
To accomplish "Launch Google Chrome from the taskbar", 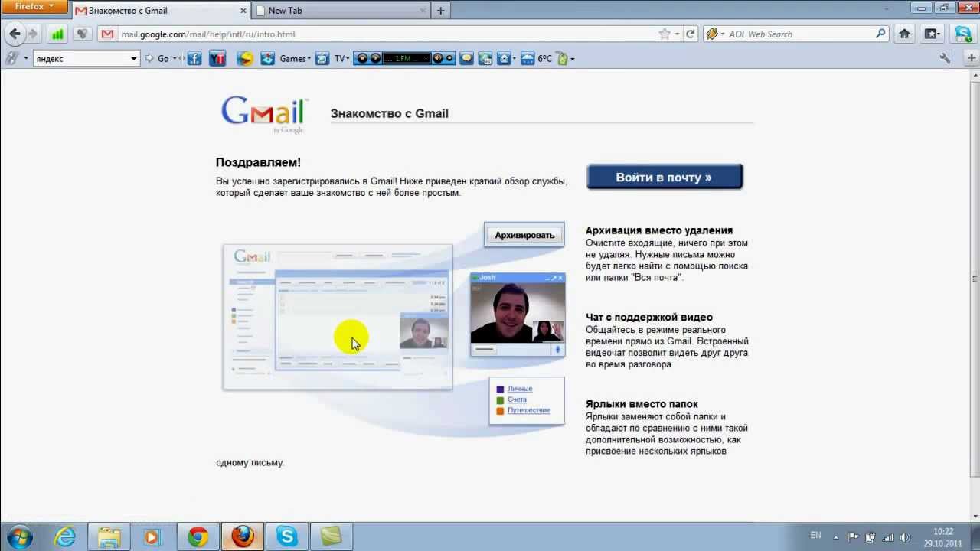I will [198, 537].
